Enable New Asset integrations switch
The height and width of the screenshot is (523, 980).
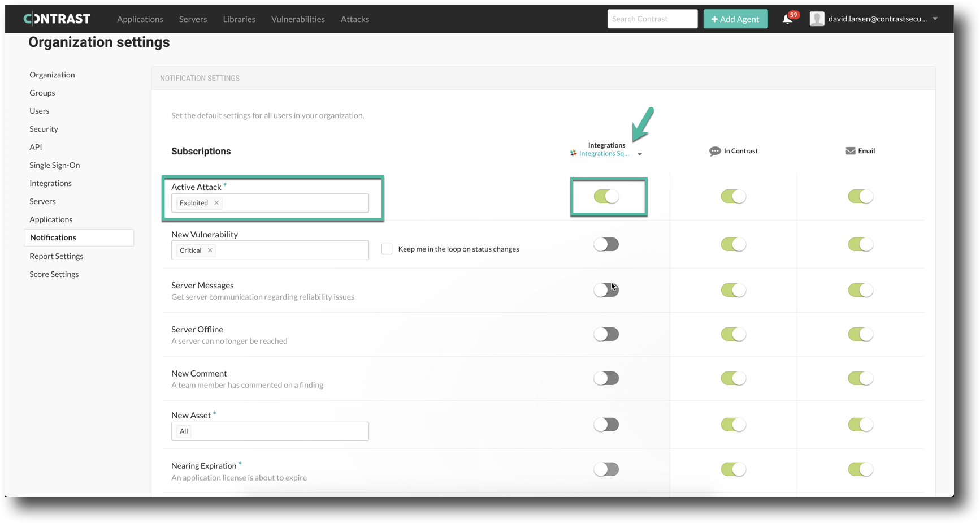tap(606, 425)
